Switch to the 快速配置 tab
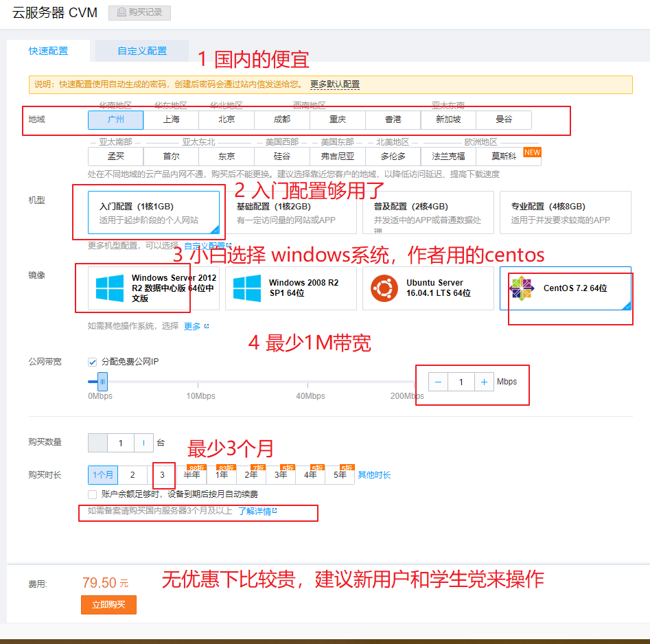The width and height of the screenshot is (650, 644). (x=49, y=51)
